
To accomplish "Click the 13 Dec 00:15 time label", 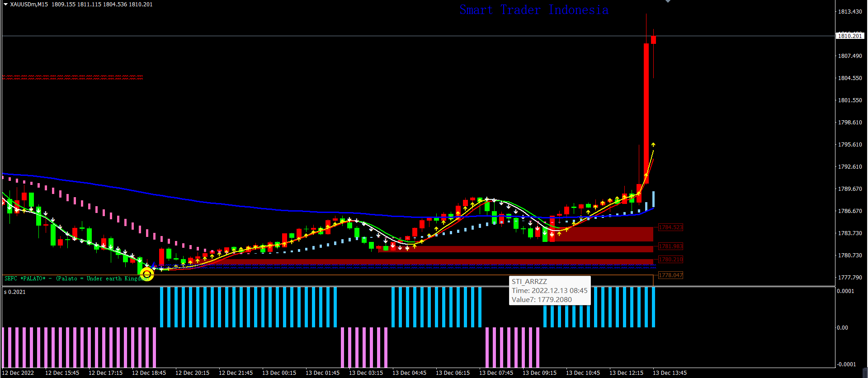I will [279, 373].
